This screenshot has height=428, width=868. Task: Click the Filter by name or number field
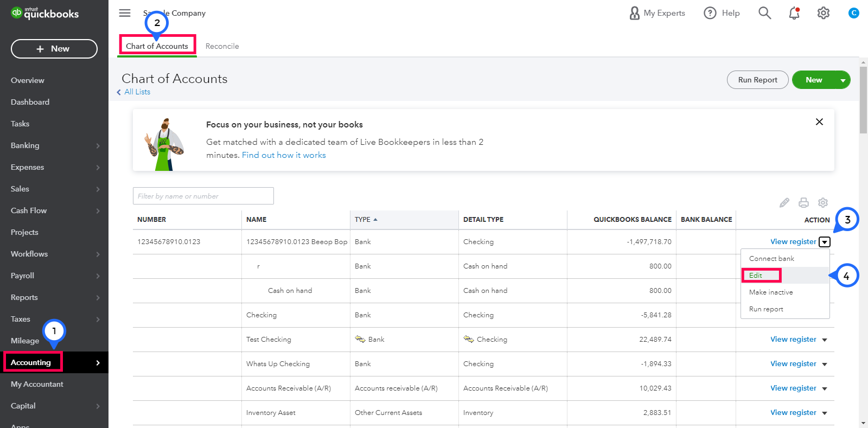[203, 196]
